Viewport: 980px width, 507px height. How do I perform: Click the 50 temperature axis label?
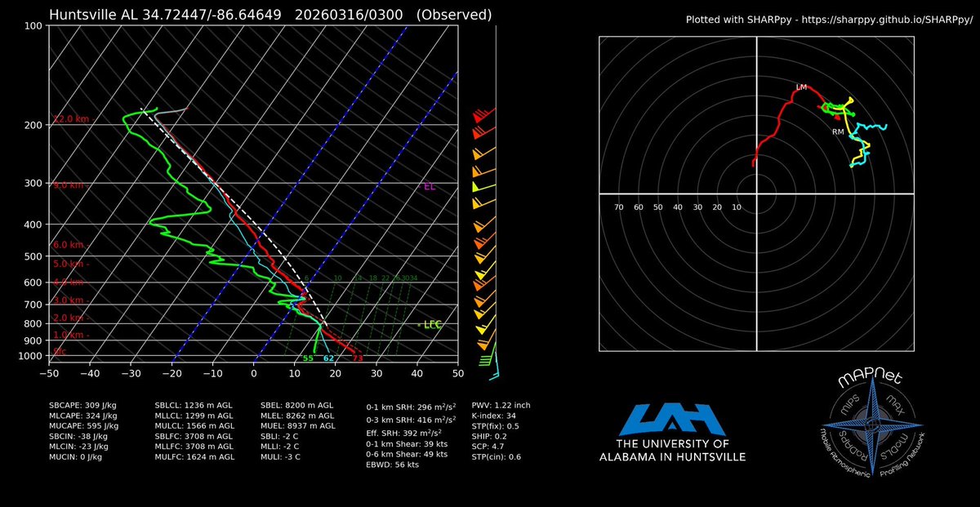[457, 374]
